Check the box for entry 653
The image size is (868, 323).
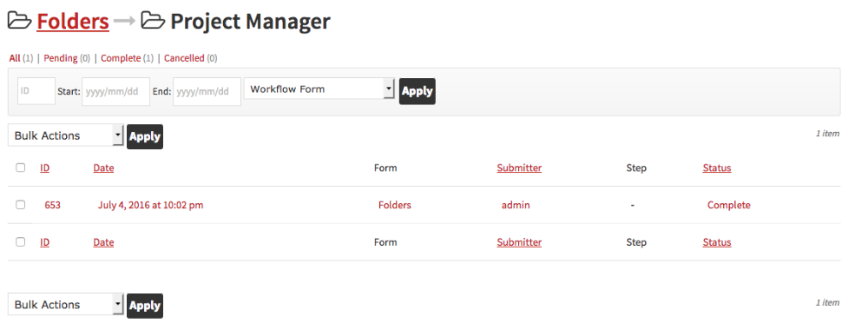point(21,205)
